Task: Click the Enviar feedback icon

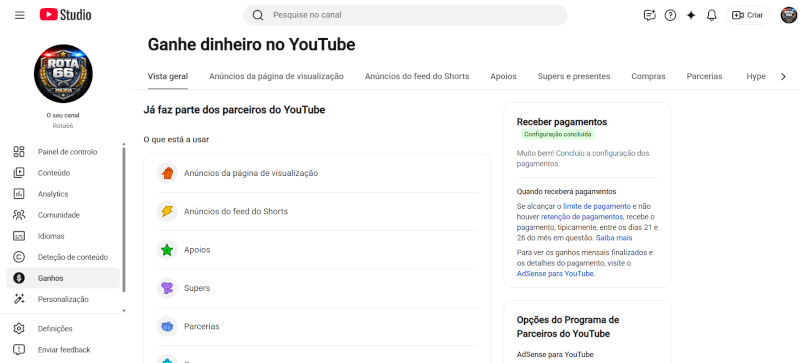Action: point(19,350)
